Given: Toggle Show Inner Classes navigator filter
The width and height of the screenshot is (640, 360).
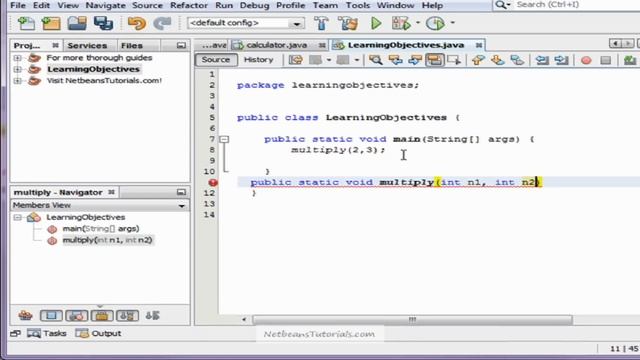Looking at the screenshot, I should (x=127, y=315).
